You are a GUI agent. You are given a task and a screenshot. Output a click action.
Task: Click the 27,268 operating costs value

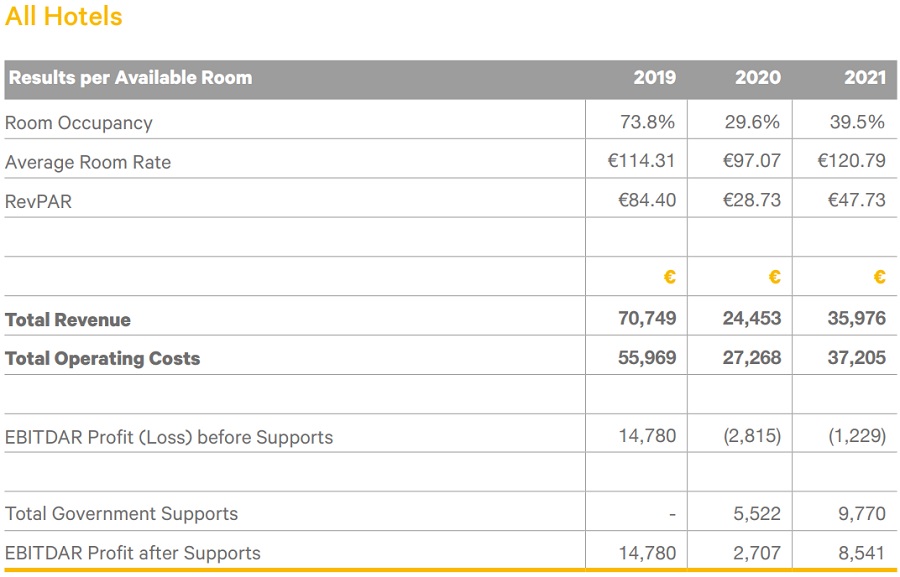pos(751,358)
